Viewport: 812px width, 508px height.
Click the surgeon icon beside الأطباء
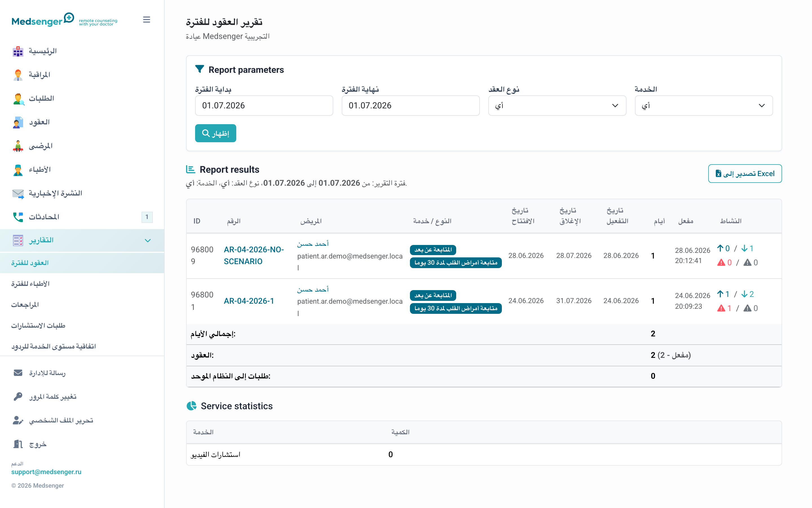tap(18, 169)
